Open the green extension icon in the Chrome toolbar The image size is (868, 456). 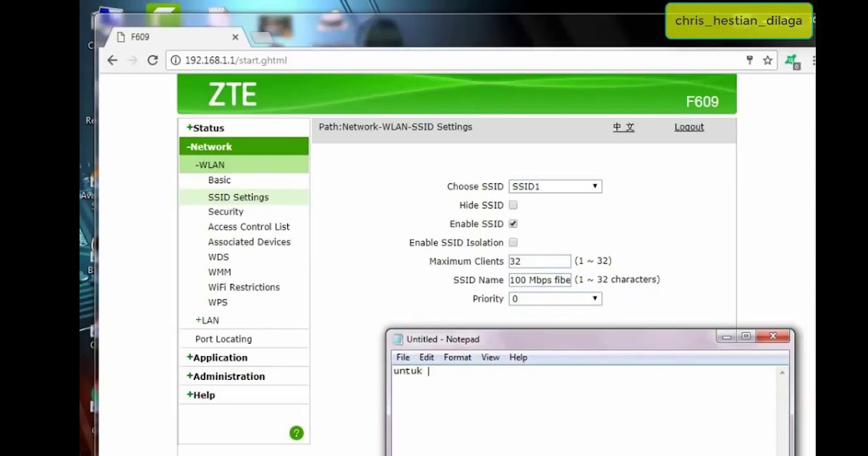(x=792, y=61)
